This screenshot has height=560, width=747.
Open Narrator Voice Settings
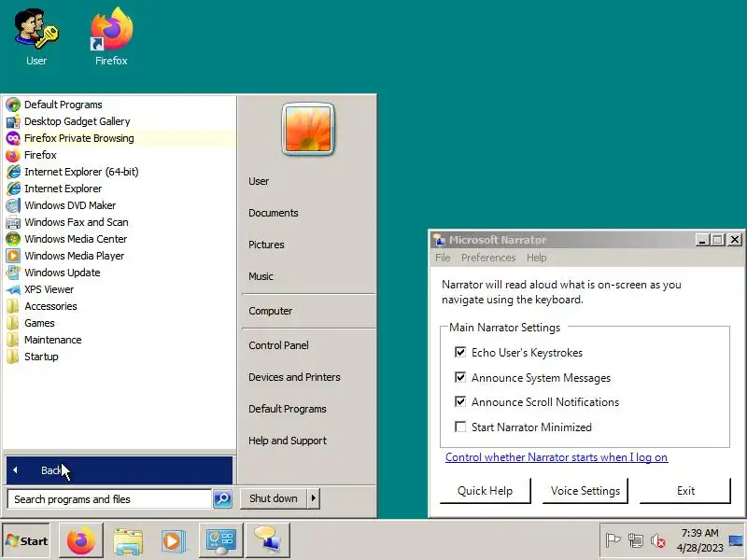click(x=585, y=491)
